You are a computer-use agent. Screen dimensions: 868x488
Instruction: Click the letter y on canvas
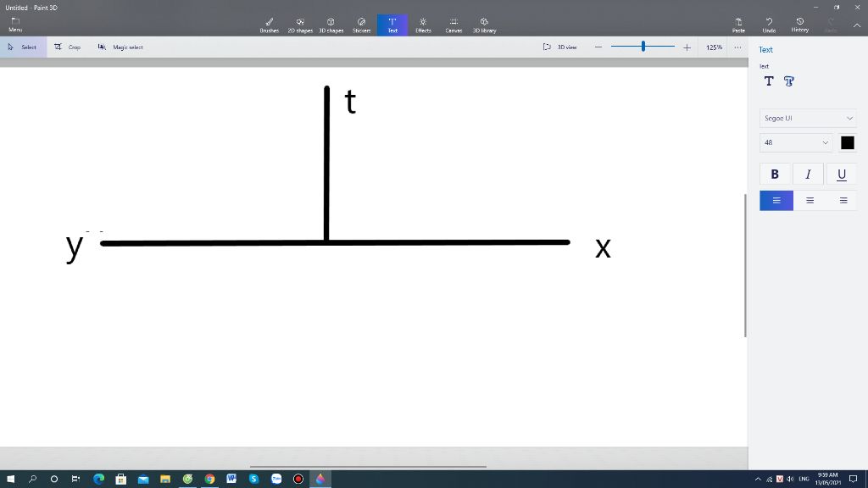click(75, 247)
